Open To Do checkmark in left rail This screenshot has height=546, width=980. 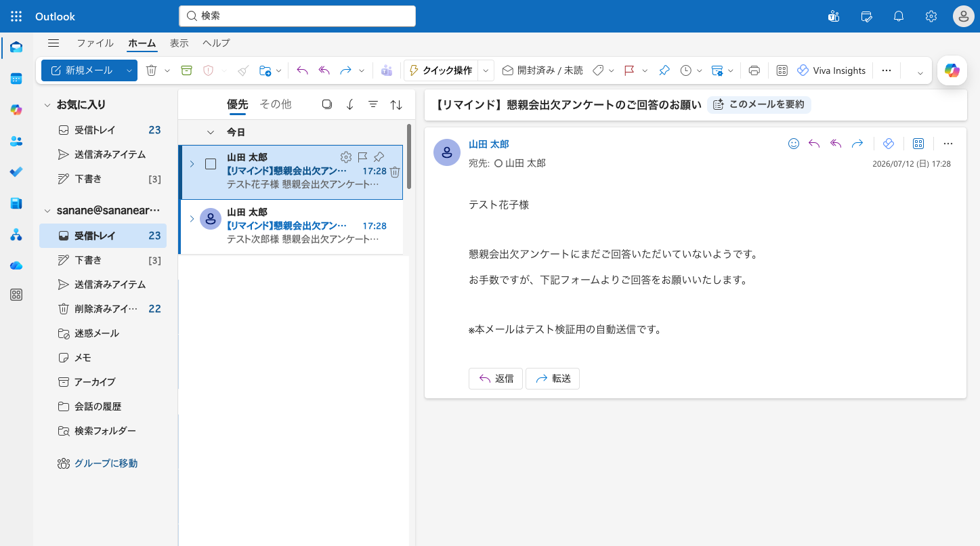[x=16, y=172]
